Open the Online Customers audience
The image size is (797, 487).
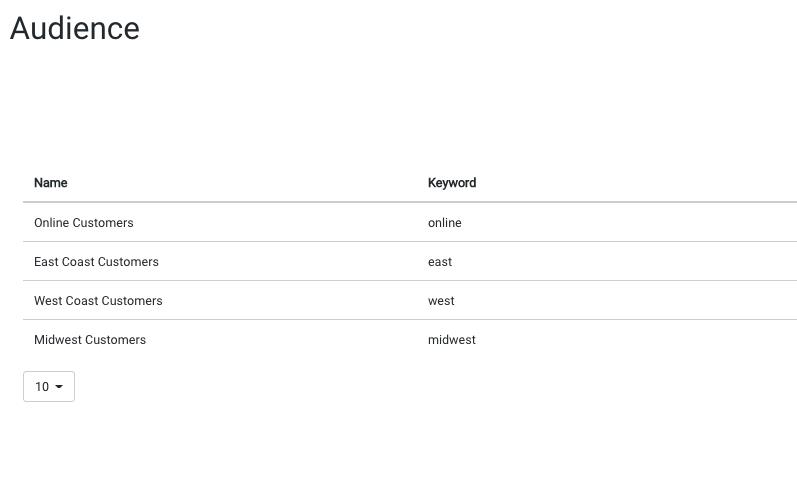click(x=83, y=223)
